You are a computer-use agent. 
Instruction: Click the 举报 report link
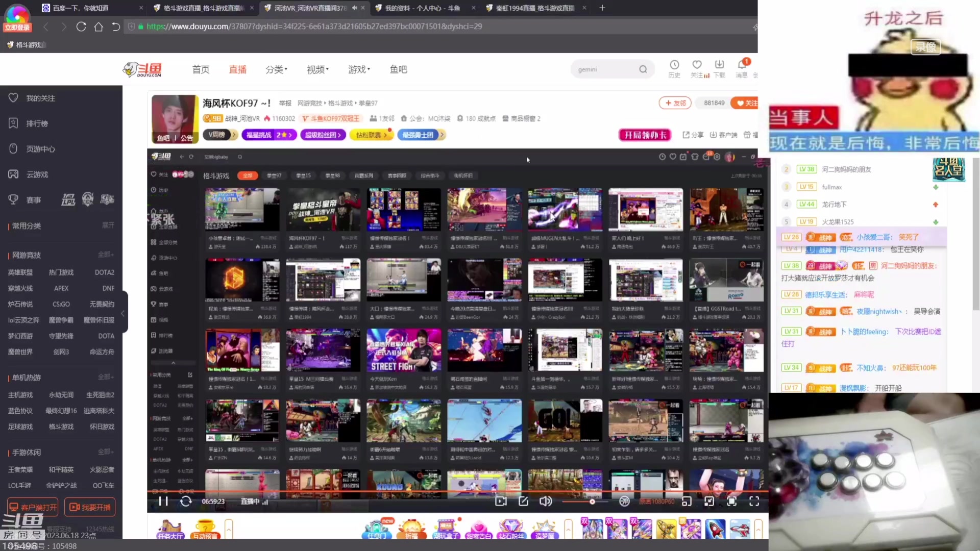[285, 103]
